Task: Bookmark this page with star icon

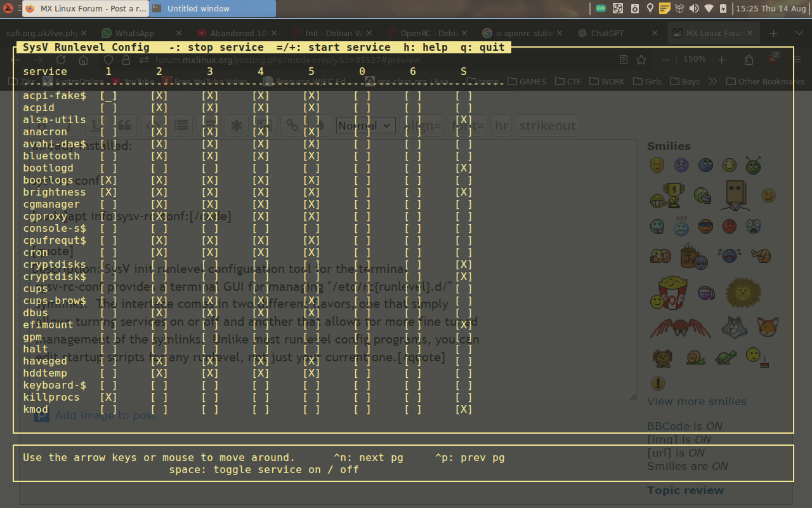Action: (641, 60)
